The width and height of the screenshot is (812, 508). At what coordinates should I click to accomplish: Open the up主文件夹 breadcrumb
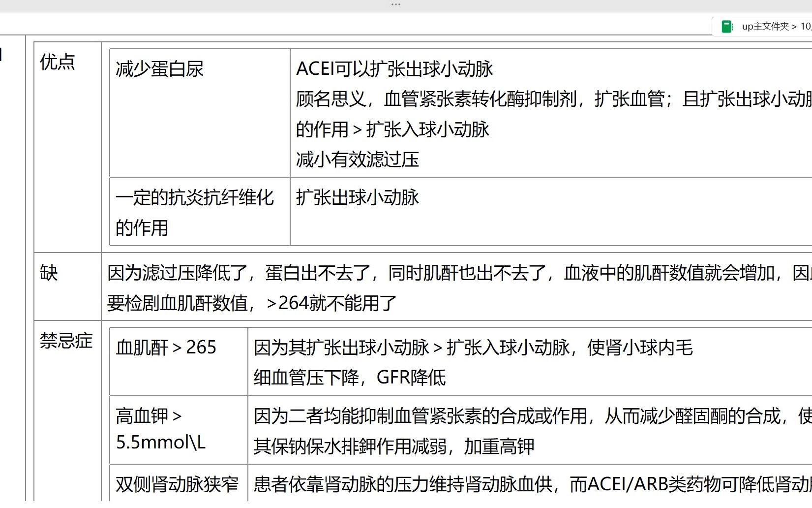point(765,27)
